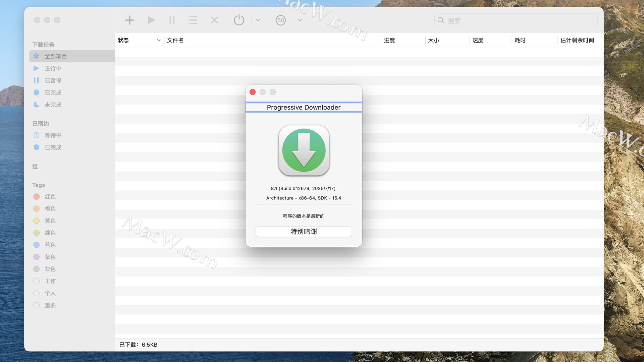
Task: Expand the speed limit dropdown arrow
Action: (x=300, y=20)
